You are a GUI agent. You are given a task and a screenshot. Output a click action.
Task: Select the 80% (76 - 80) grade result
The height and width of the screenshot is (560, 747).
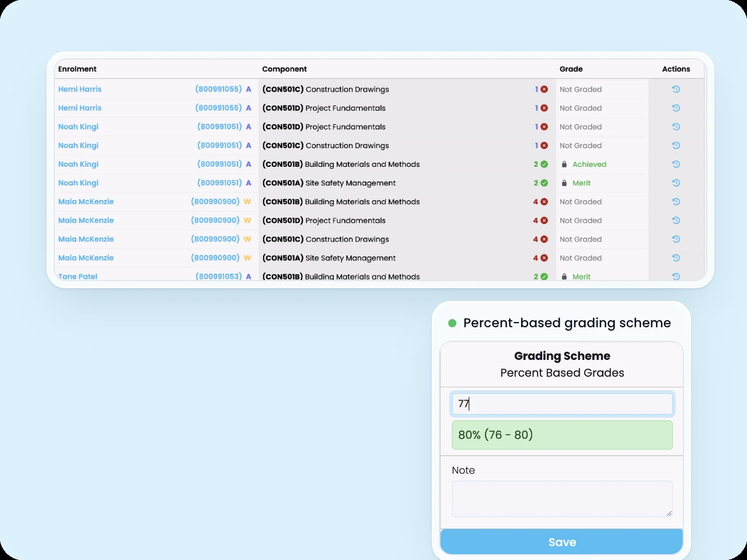(562, 435)
